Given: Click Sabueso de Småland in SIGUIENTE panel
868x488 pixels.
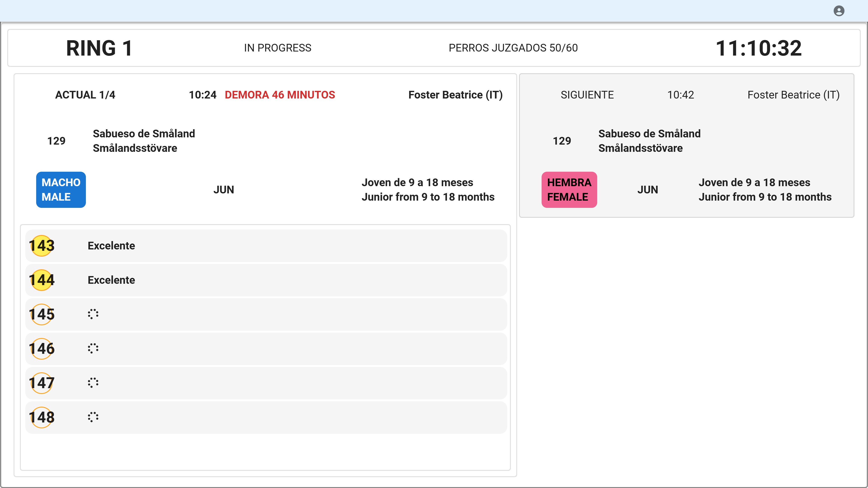Looking at the screenshot, I should (x=649, y=134).
